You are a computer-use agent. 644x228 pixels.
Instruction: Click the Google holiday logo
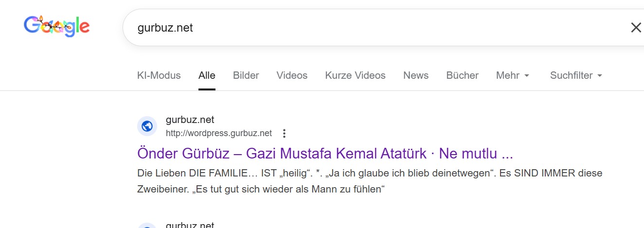pyautogui.click(x=56, y=27)
